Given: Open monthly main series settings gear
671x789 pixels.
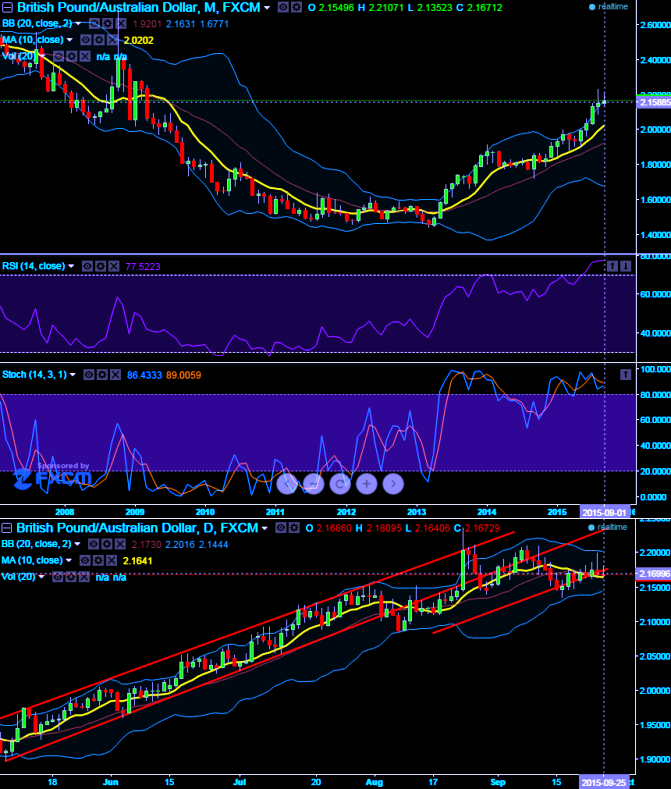Looking at the screenshot, I should pyautogui.click(x=296, y=7).
